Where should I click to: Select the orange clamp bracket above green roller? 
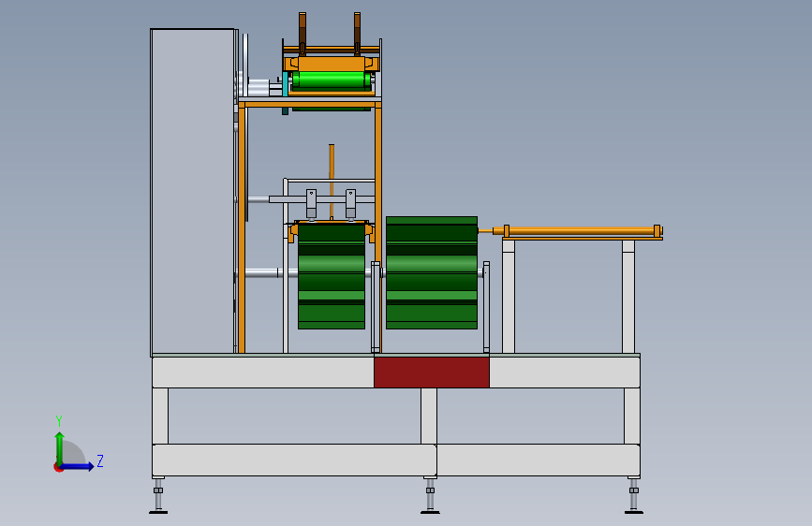tap(332, 65)
